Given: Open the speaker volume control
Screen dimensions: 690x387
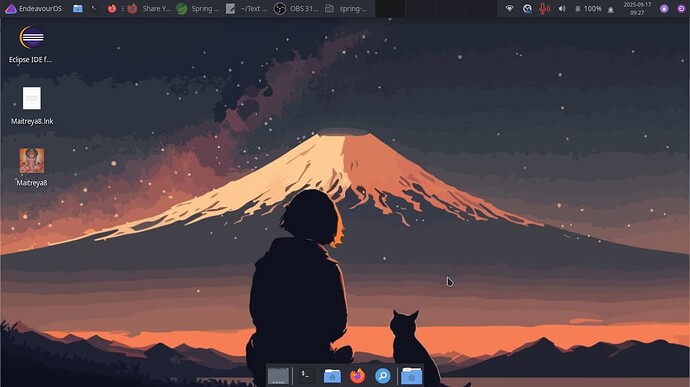Looking at the screenshot, I should pyautogui.click(x=562, y=8).
